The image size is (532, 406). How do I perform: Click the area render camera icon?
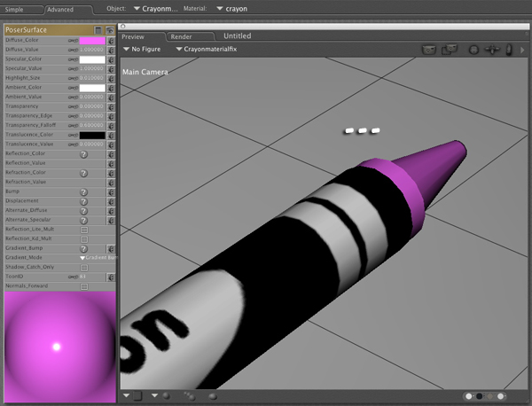(x=450, y=50)
